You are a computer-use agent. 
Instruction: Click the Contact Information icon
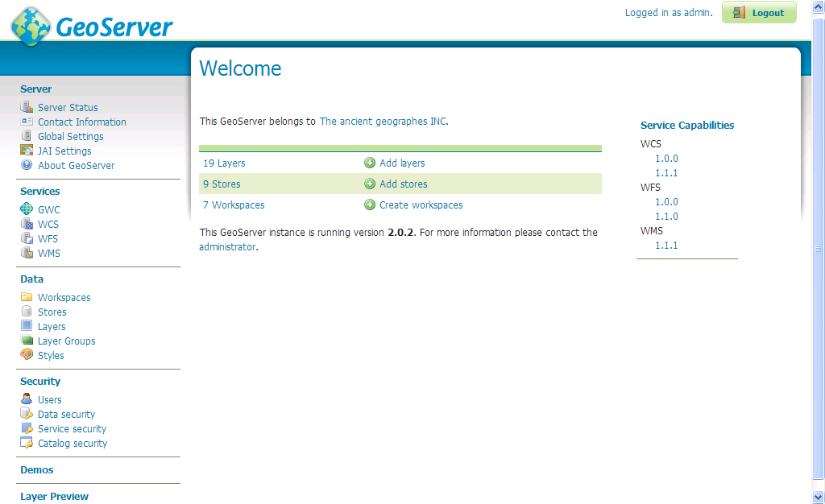pyautogui.click(x=27, y=122)
